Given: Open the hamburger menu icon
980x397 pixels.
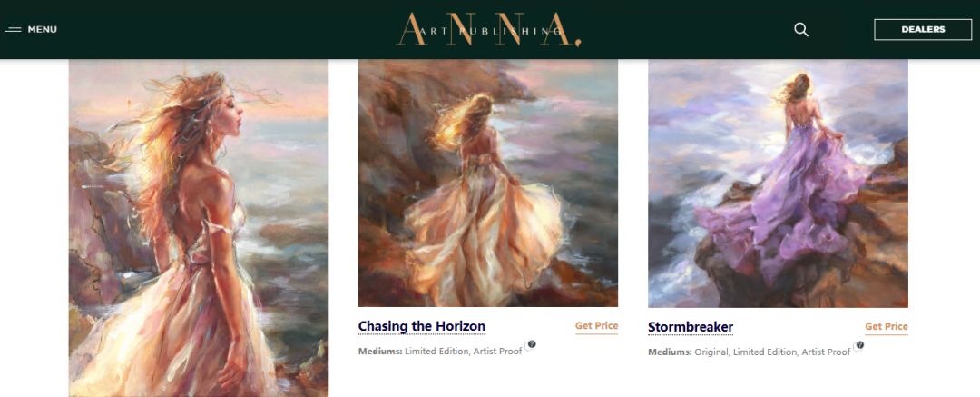Looking at the screenshot, I should point(13,29).
